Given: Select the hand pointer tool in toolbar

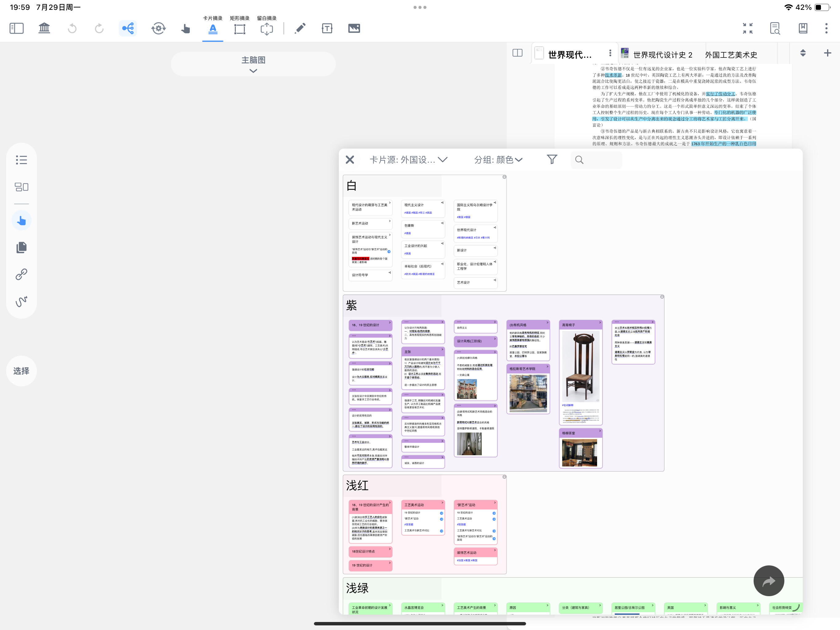Looking at the screenshot, I should [185, 29].
